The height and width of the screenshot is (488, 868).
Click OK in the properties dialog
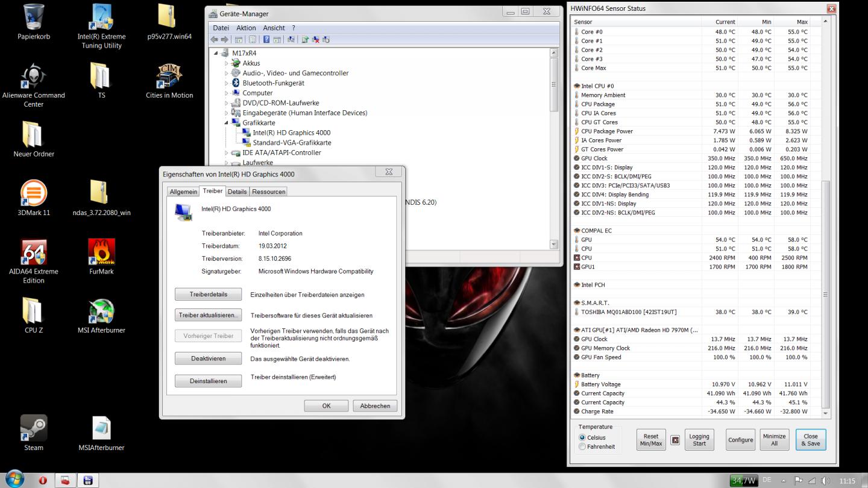pos(326,405)
